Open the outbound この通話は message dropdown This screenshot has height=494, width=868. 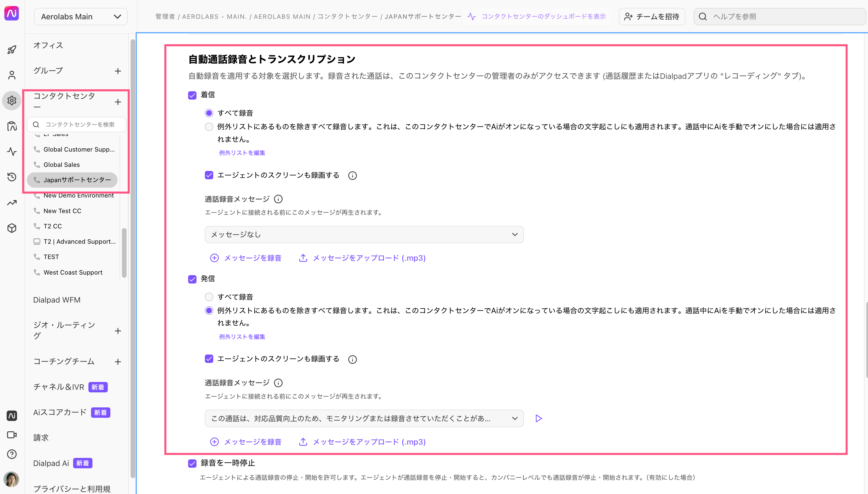(364, 418)
